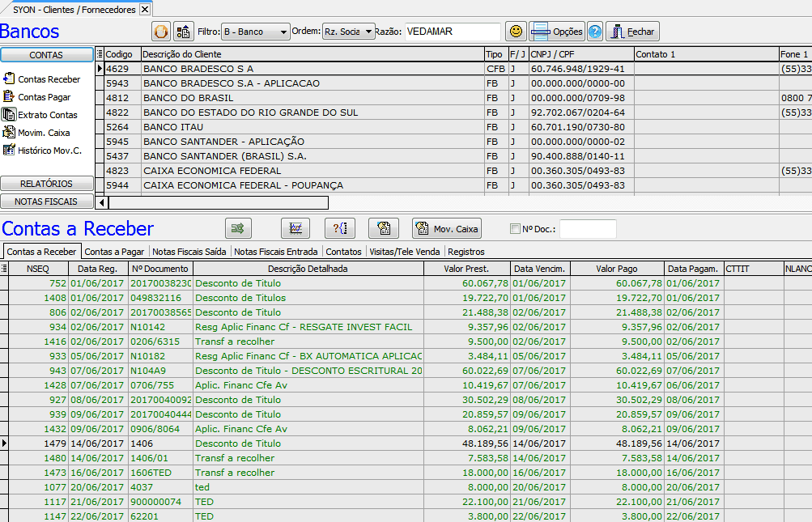Viewport: 812px width, 522px height.
Task: Click the Razão input field containing VEDAMAR
Action: tap(452, 32)
